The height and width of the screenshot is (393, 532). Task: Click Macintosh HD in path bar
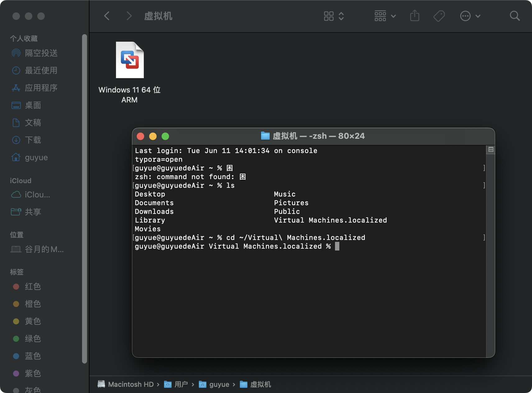126,384
